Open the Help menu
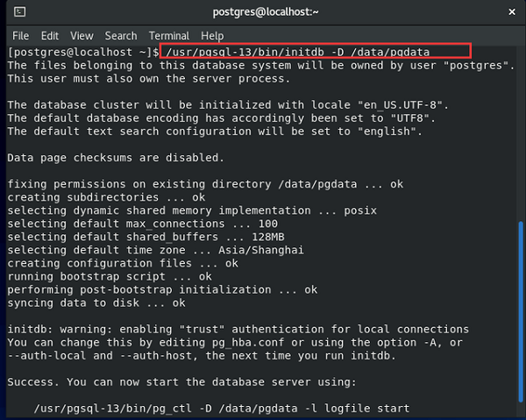 tap(212, 36)
